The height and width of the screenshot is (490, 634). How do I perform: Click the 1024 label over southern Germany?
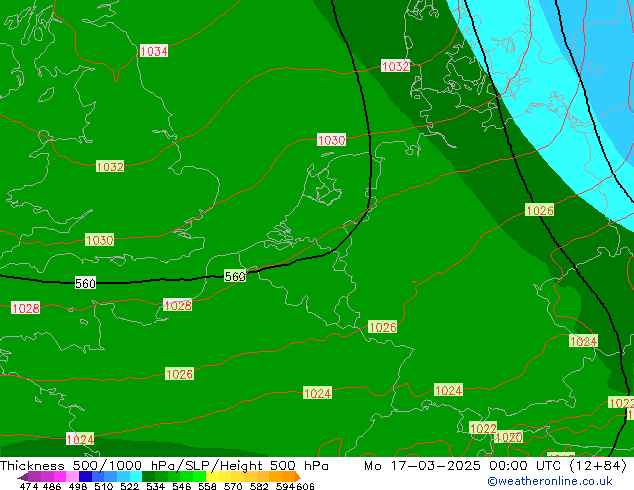[448, 390]
